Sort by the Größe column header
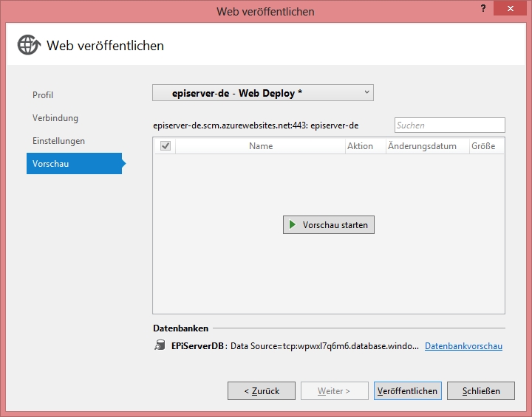Screen dimensions: 532x417 [483, 146]
